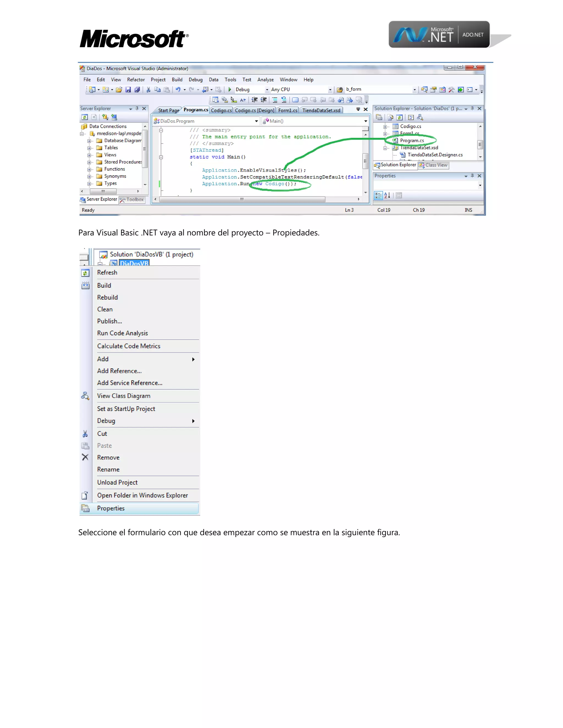563x728 pixels.
Task: Click the Find in Files icon beside b_form
Action: tap(340, 90)
